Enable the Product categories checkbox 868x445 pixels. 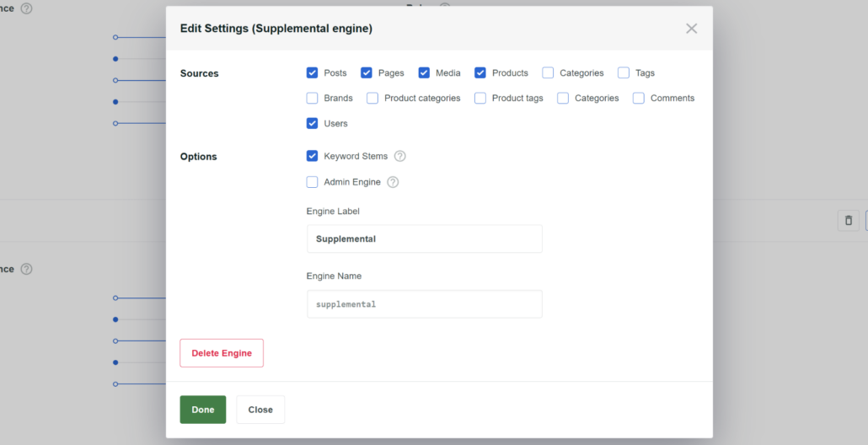pos(372,98)
